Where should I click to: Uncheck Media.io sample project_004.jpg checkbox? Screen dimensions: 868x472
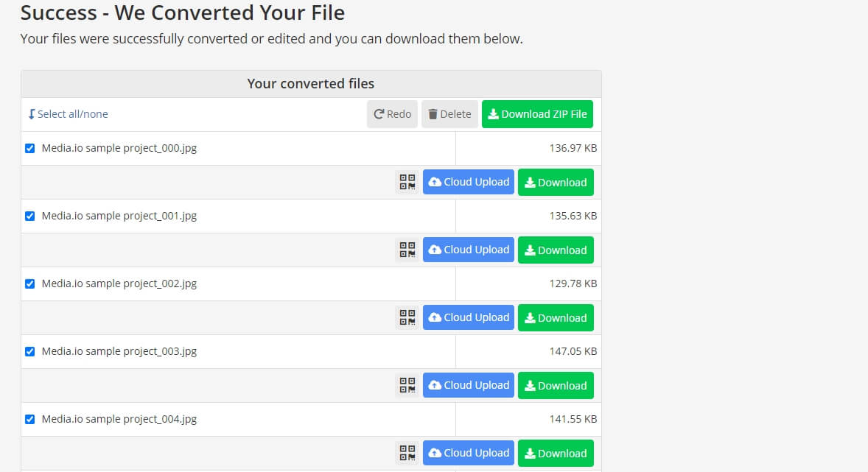pos(30,420)
